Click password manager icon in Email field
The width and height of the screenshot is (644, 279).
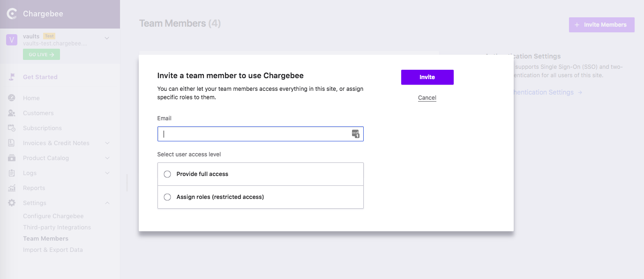355,134
